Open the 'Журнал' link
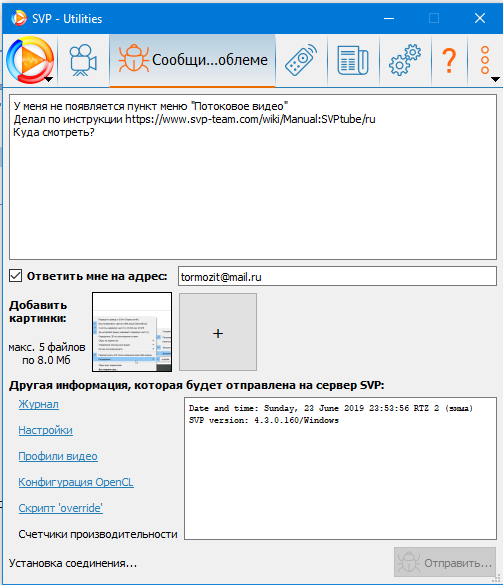Image resolution: width=503 pixels, height=585 pixels. [38, 404]
